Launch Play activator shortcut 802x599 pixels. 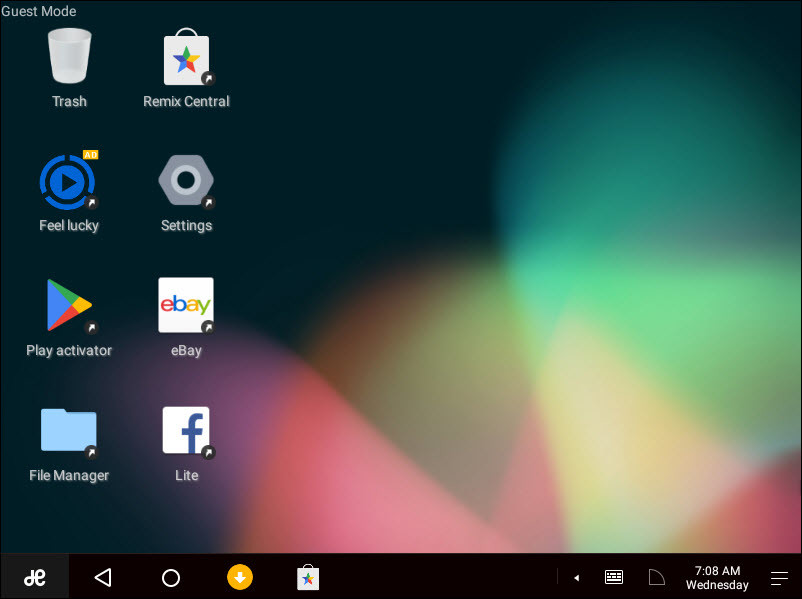click(x=70, y=305)
